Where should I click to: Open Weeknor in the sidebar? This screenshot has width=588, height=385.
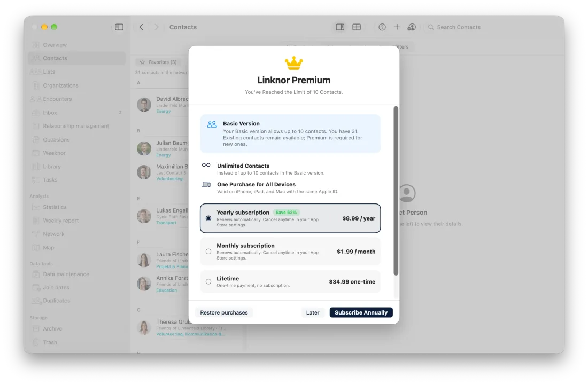pyautogui.click(x=77, y=153)
